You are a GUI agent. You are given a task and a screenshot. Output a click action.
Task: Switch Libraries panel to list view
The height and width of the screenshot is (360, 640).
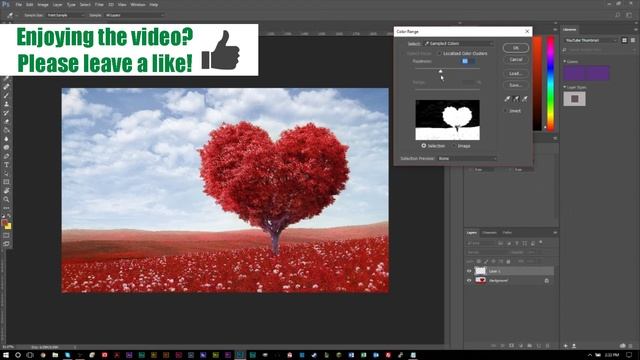[x=633, y=40]
